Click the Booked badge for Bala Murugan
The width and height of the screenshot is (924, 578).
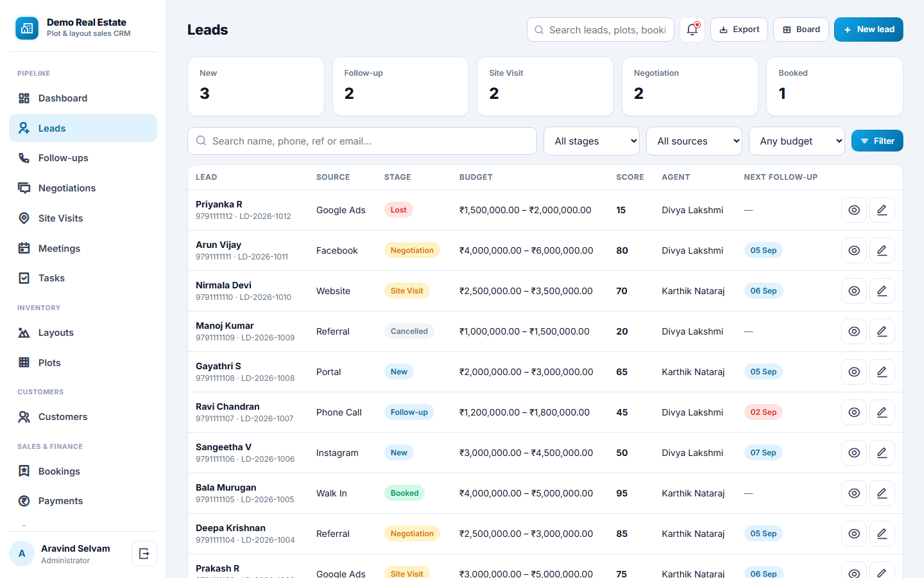click(404, 493)
